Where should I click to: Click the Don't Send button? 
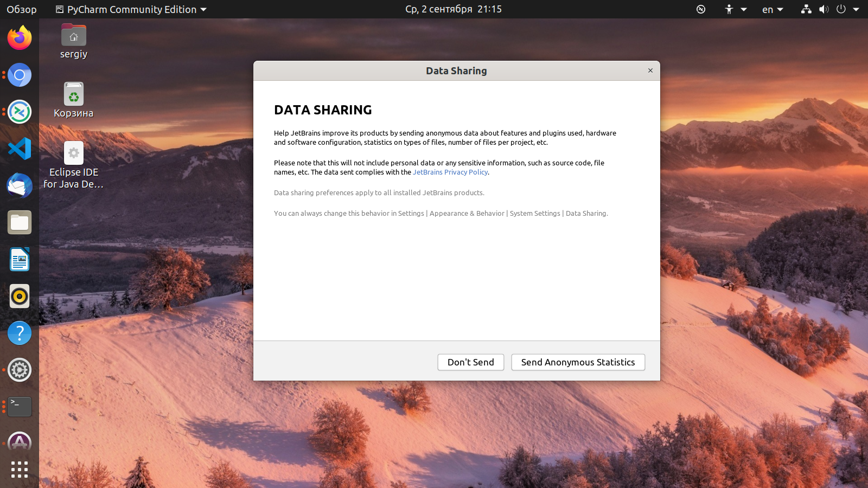point(470,362)
